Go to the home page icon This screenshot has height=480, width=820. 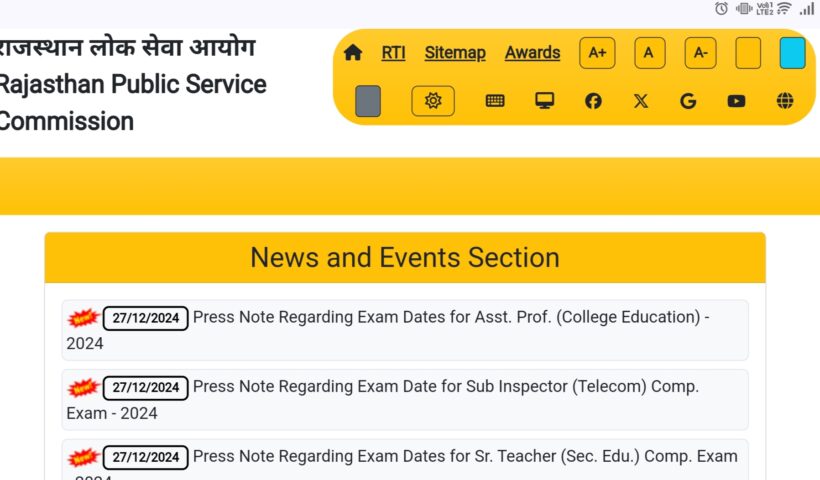353,53
